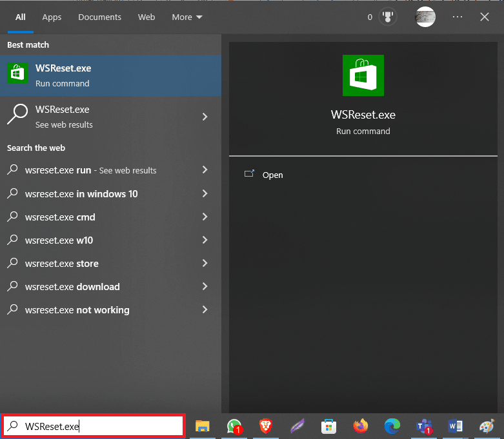
Task: Open Microsoft Store from the taskbar
Action: point(328,427)
